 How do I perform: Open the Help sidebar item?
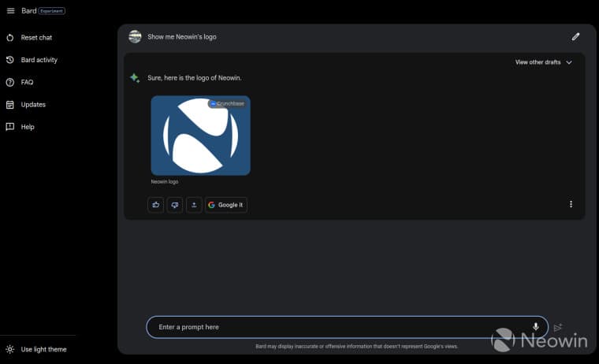28,127
